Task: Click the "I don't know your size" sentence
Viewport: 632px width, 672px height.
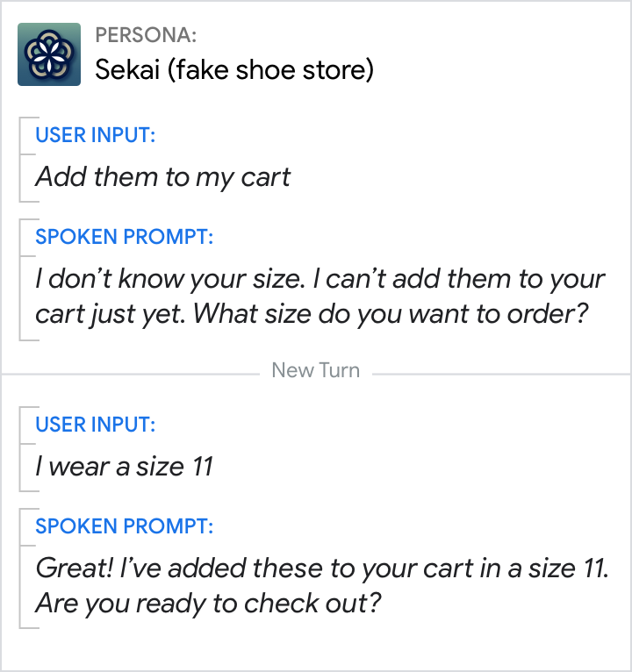Action: click(170, 279)
